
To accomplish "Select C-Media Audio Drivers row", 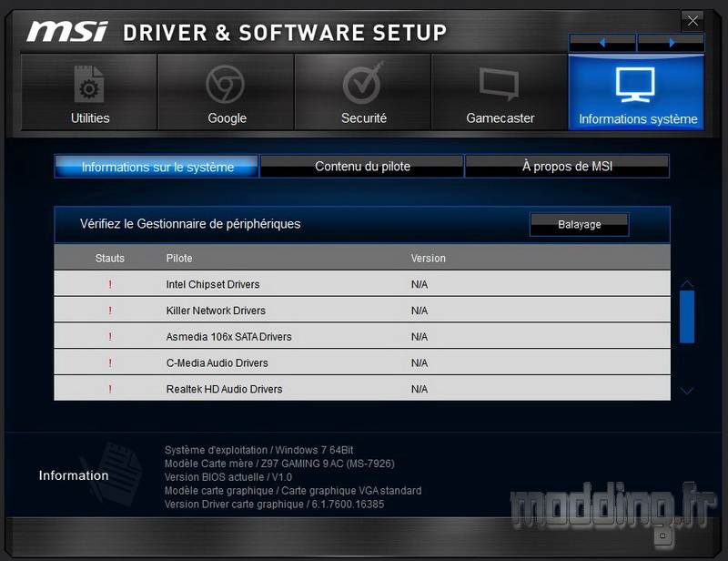I will 362,362.
